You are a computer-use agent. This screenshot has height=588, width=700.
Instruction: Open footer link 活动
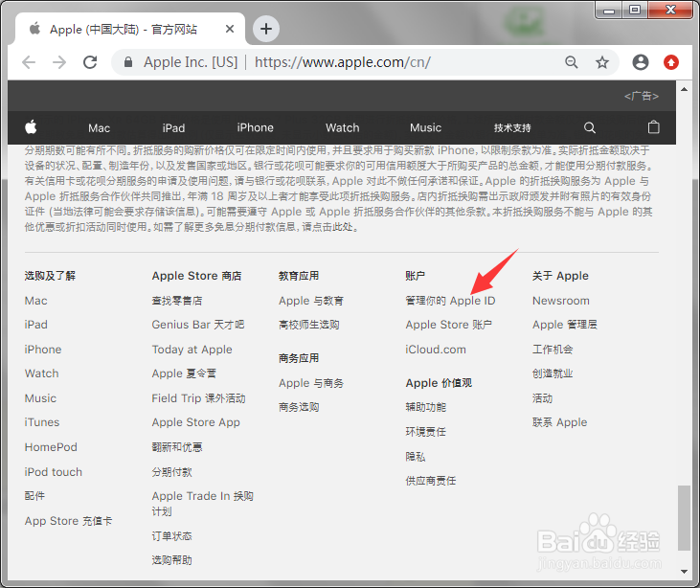click(542, 397)
